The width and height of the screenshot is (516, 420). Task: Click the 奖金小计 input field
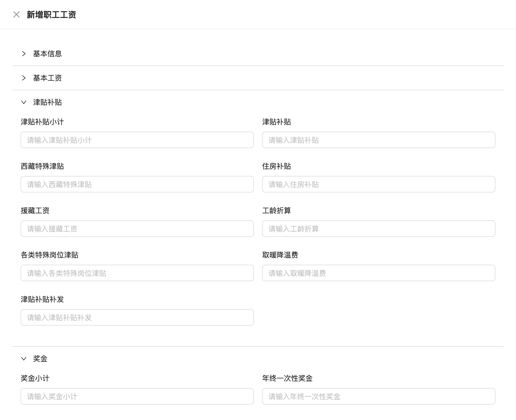(x=137, y=396)
